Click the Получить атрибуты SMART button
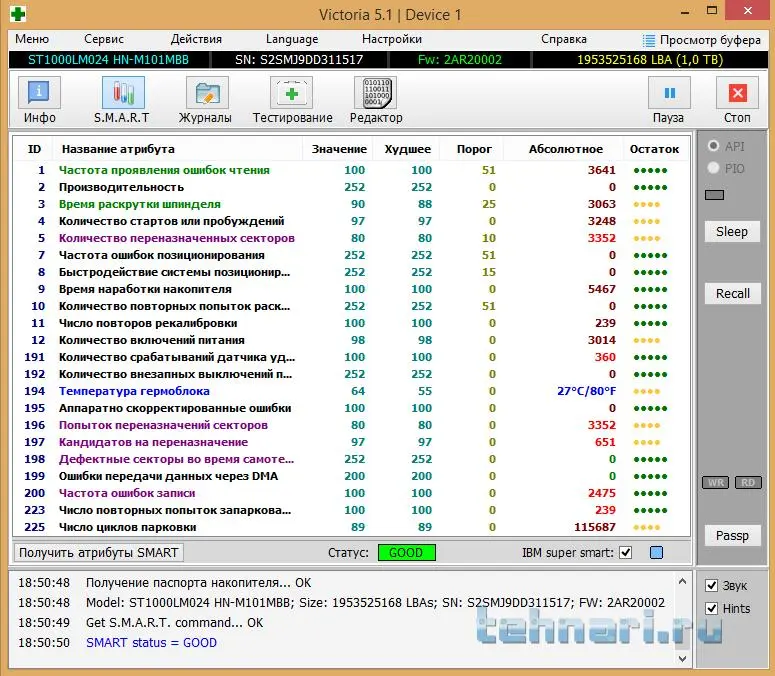The width and height of the screenshot is (775, 676). pyautogui.click(x=99, y=553)
